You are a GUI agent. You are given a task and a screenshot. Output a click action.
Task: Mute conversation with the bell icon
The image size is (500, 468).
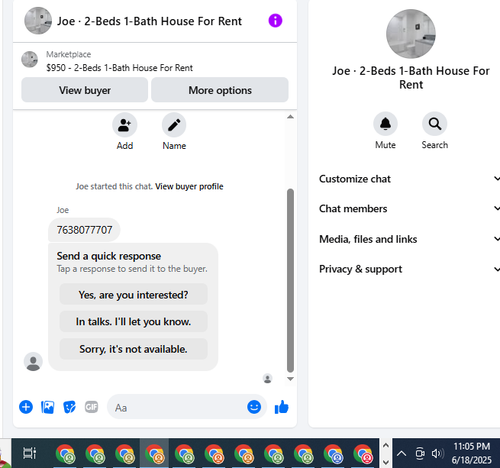tap(385, 124)
